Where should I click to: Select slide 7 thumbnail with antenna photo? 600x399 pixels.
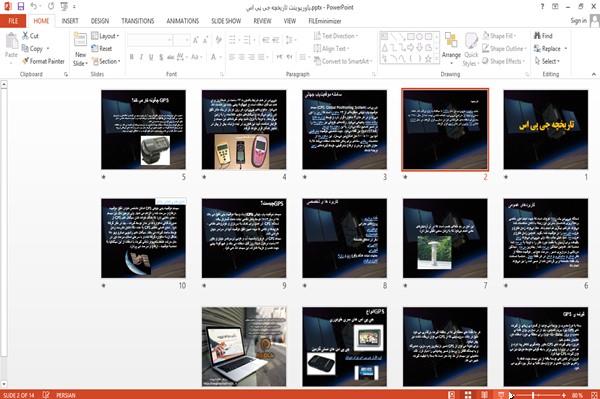pyautogui.click(x=445, y=238)
